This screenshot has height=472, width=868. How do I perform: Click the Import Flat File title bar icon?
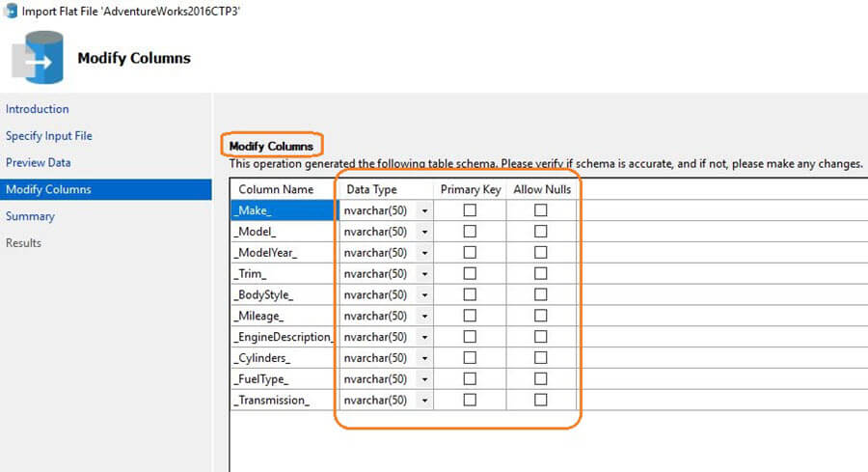point(10,11)
